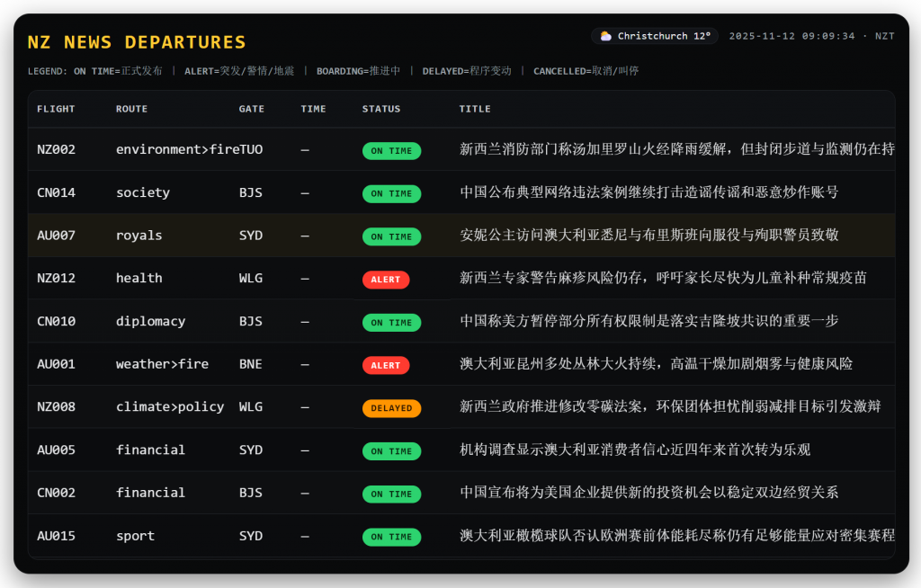
Task: Open the AU007 royals headline about 安妮公主
Action: [648, 236]
